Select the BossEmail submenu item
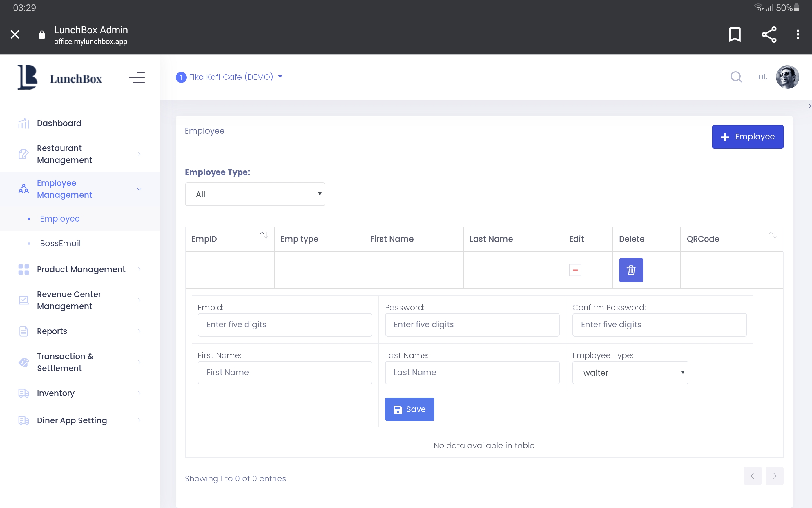Screen dimensions: 812x508 click(x=60, y=243)
